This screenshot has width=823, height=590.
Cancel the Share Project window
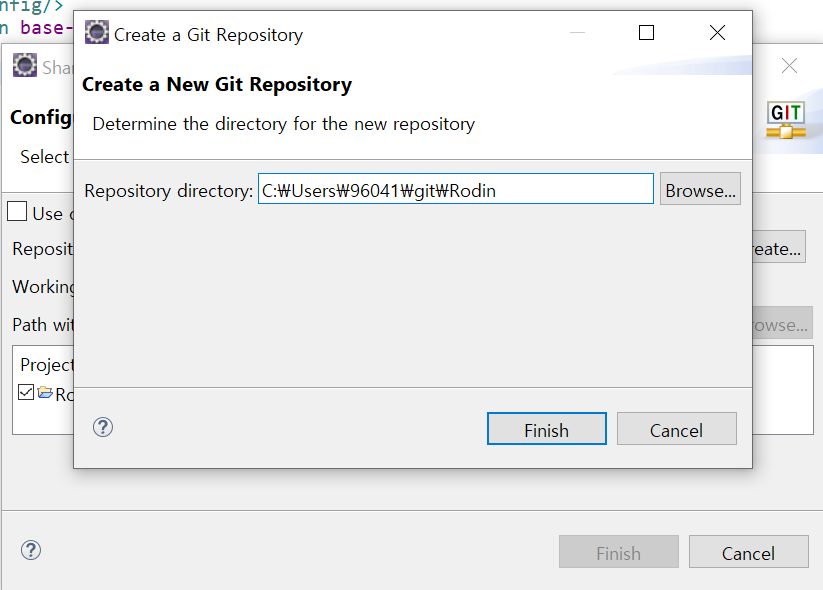point(748,552)
